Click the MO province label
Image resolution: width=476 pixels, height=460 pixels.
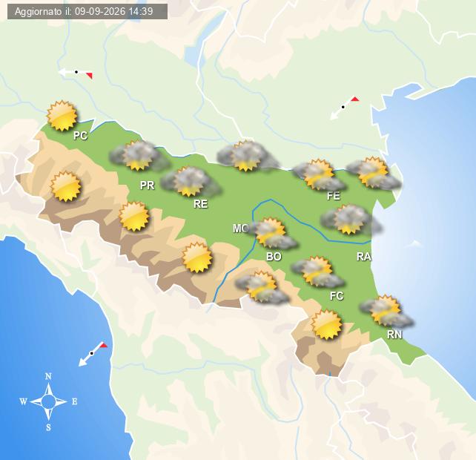(x=241, y=229)
